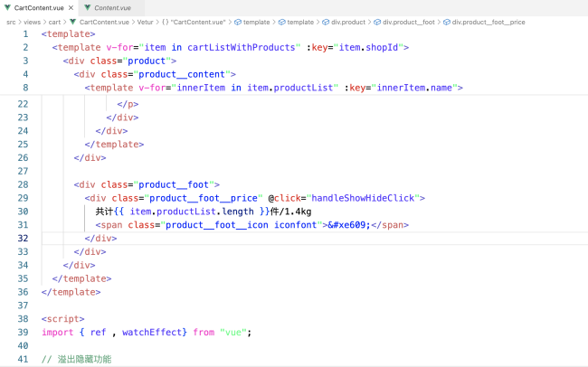The width and height of the screenshot is (588, 367).
Task: Click 'handleShowHideClick' handler name
Action: (x=363, y=198)
